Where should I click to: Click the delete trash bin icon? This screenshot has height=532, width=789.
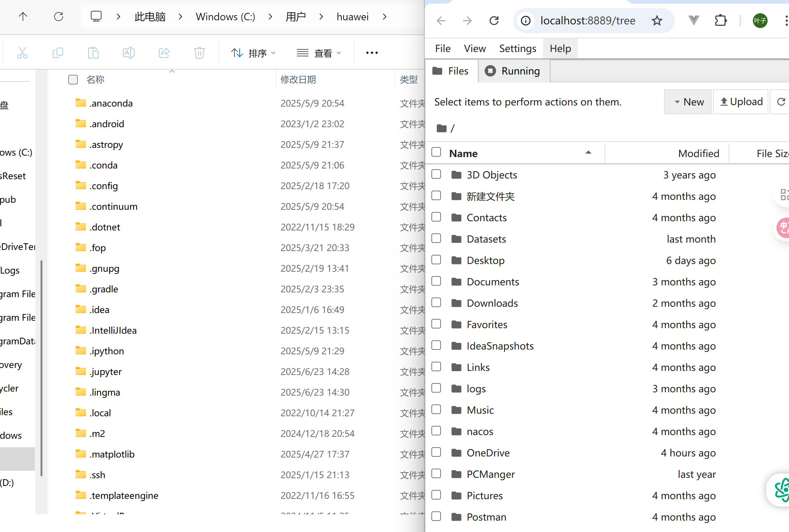(x=199, y=53)
